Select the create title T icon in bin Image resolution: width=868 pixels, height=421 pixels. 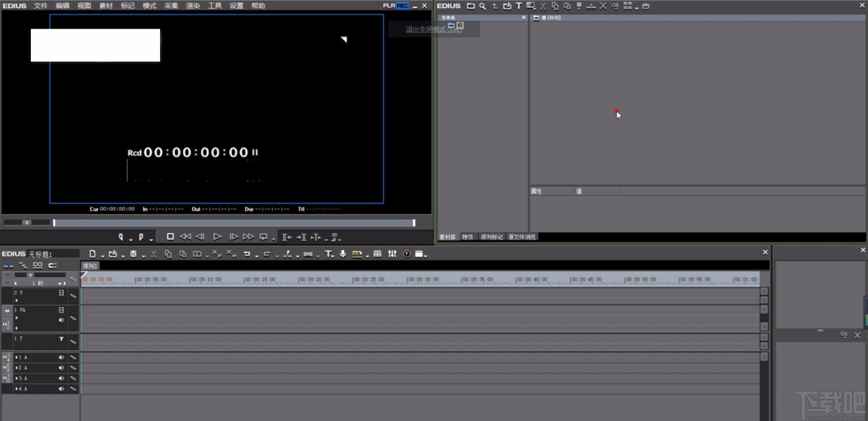(519, 6)
